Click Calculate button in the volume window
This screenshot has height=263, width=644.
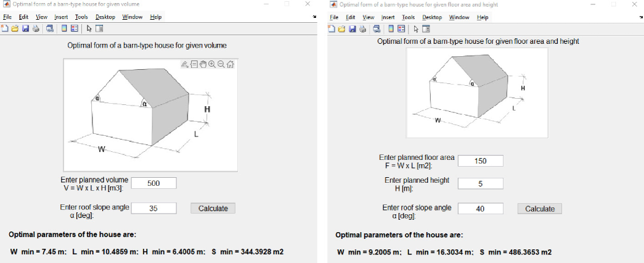[x=213, y=208]
